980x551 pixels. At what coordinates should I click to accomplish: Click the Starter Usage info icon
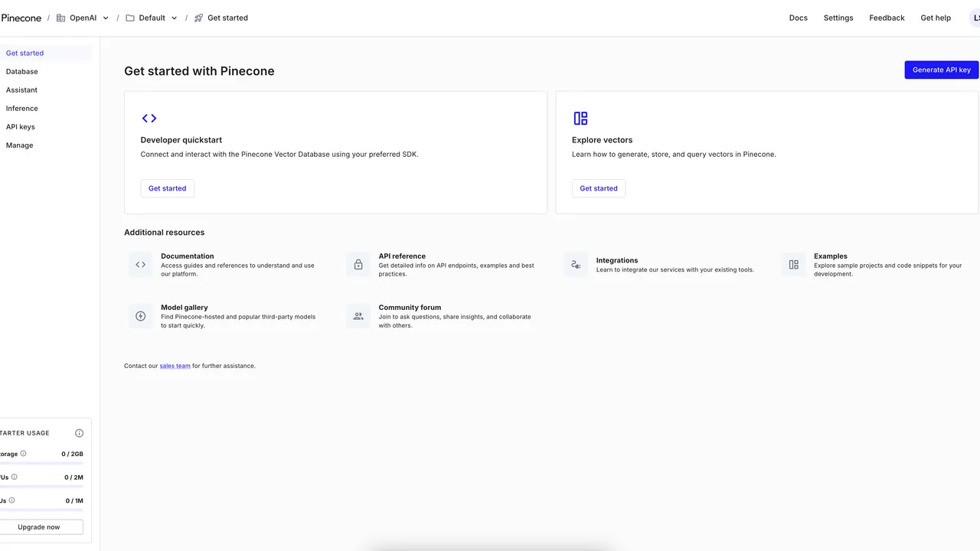[x=79, y=433]
